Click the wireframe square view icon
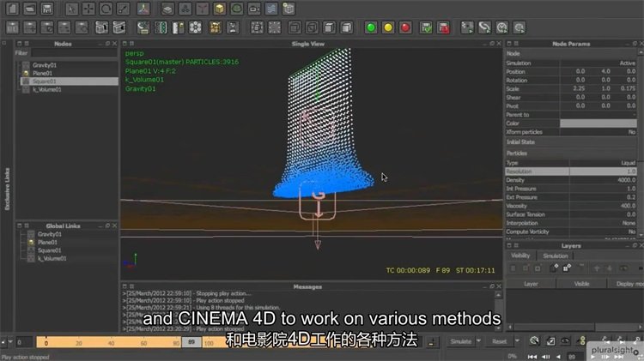 [294, 27]
